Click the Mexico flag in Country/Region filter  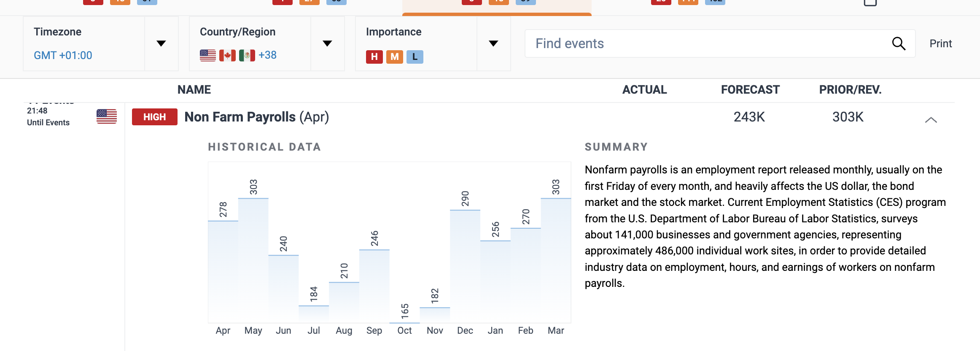pyautogui.click(x=247, y=55)
